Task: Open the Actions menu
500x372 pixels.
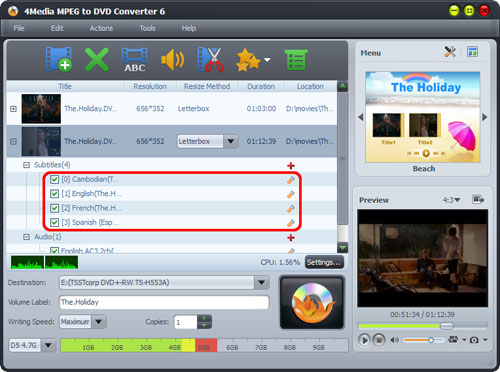Action: point(101,28)
